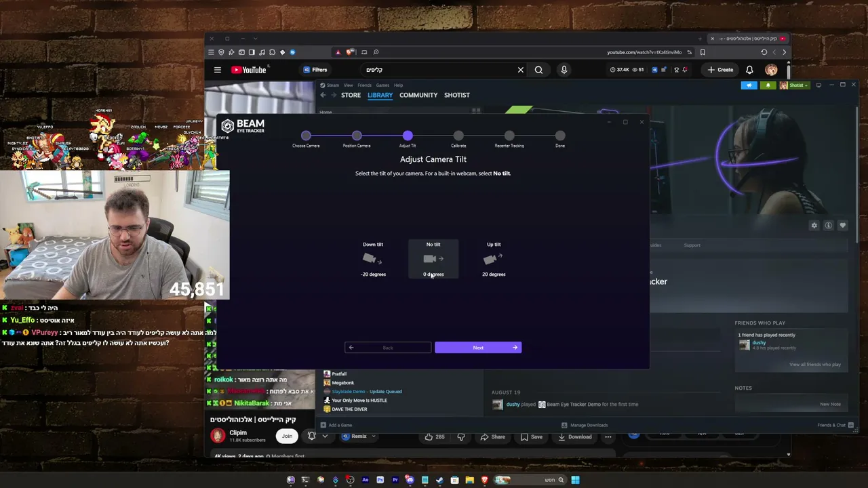
Task: Like the YouTube video
Action: point(434,437)
